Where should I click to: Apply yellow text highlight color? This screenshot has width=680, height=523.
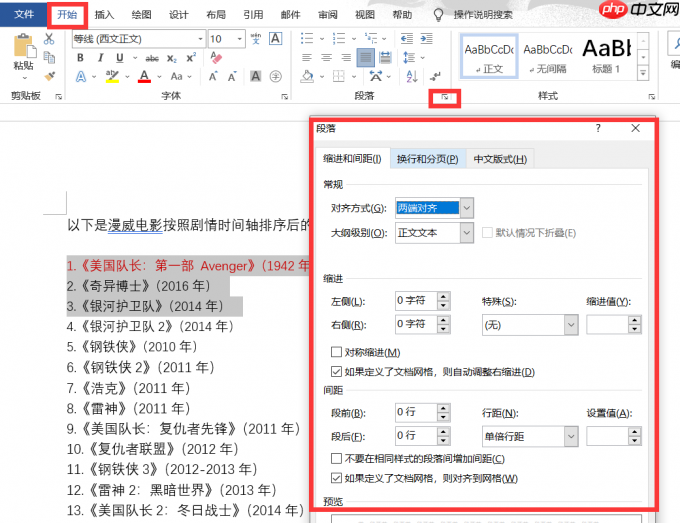click(112, 77)
